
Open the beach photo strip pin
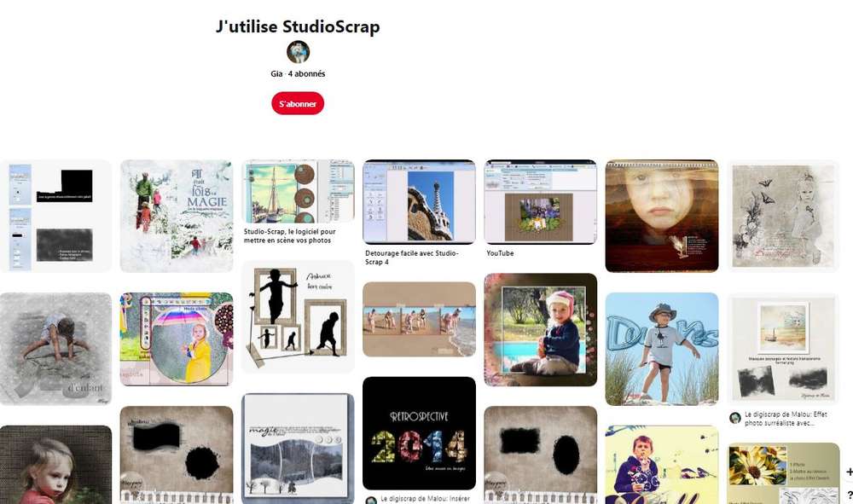click(419, 319)
